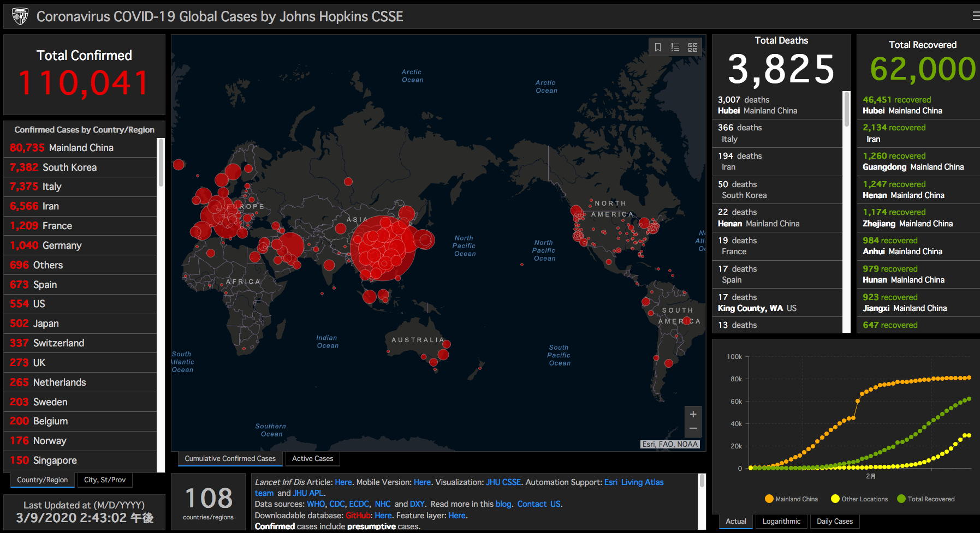
Task: Select the King County, WA deaths row
Action: pyautogui.click(x=777, y=303)
